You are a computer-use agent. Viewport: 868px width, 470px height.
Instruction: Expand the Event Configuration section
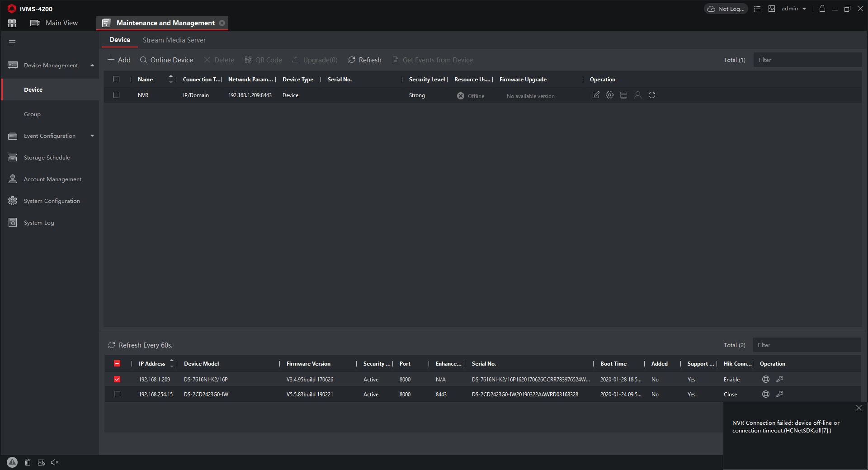92,136
